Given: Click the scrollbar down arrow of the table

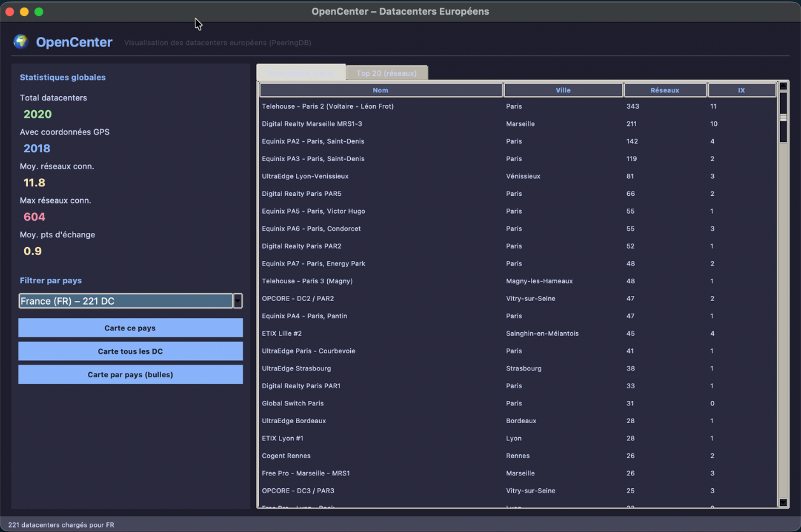Looking at the screenshot, I should (x=783, y=503).
